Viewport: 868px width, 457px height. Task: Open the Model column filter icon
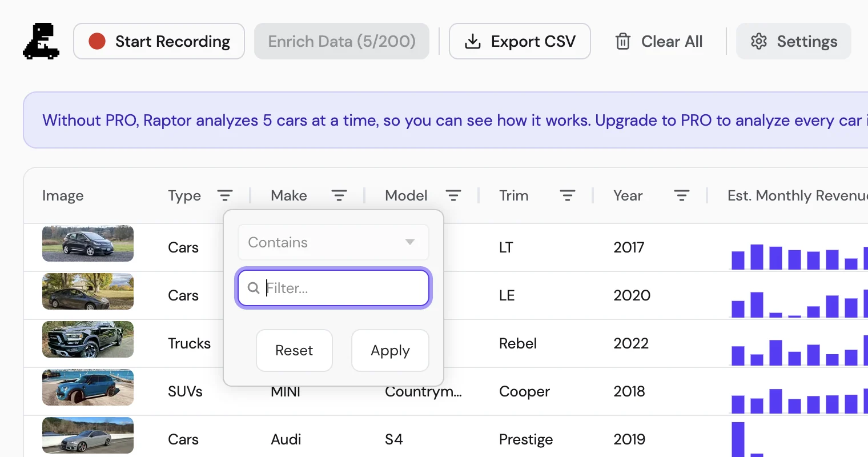point(453,196)
